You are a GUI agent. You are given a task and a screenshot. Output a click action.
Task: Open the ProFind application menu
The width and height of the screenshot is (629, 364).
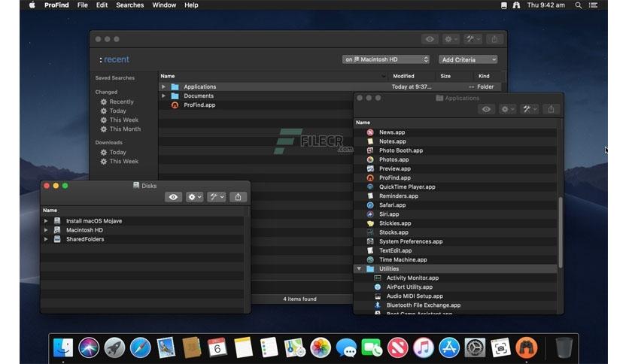(x=56, y=5)
